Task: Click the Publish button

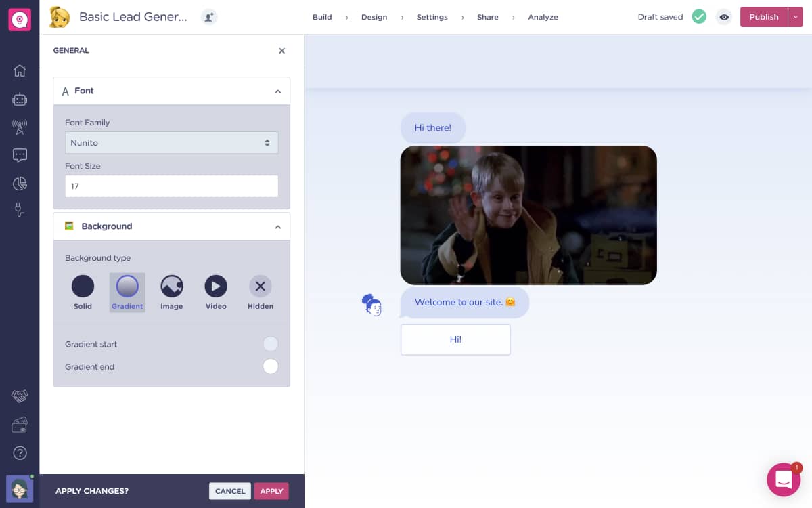Action: [764, 17]
